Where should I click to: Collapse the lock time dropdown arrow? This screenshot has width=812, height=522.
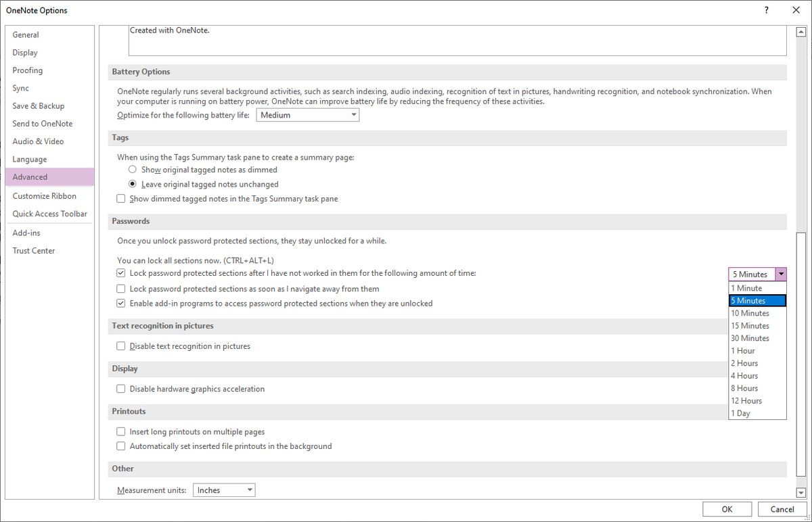[x=782, y=275]
